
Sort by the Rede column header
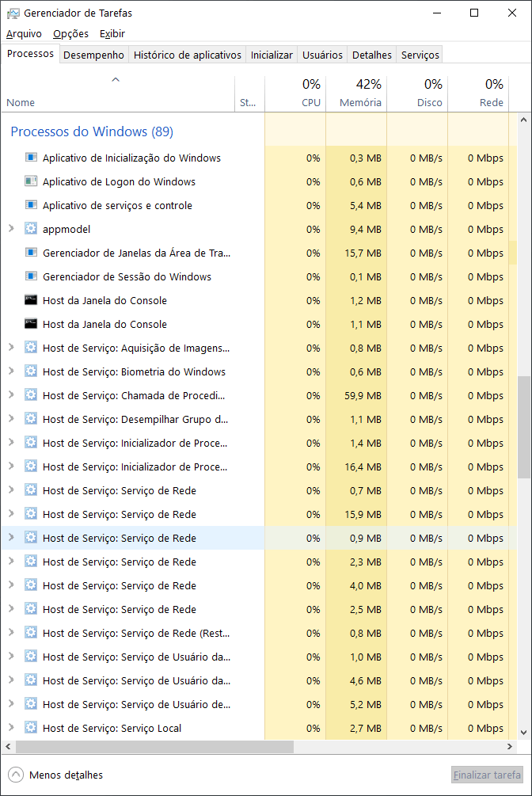[478, 93]
